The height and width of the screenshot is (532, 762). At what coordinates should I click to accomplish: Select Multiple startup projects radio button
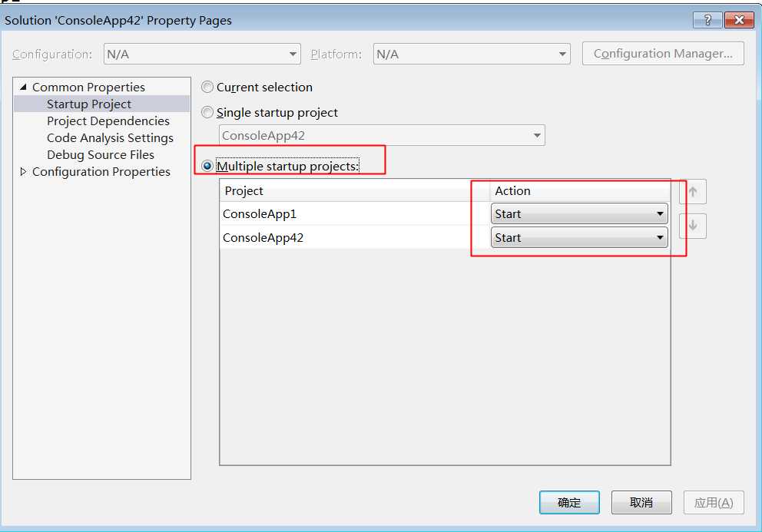pos(207,166)
